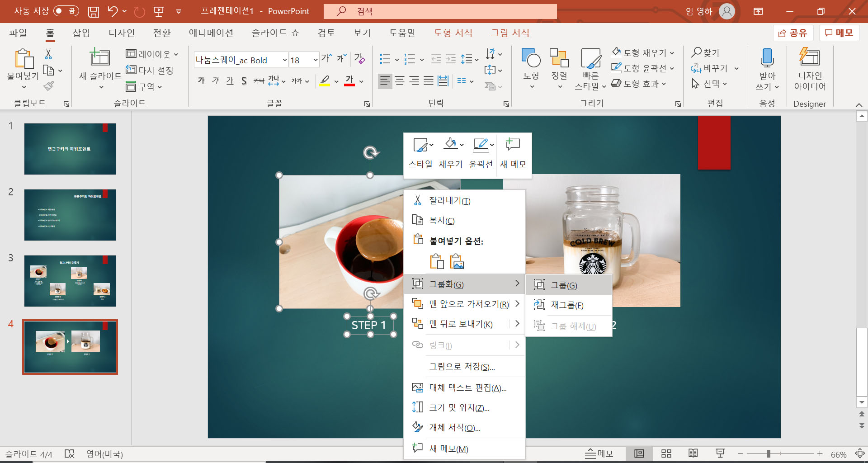Open 도형 효과 shape effects dropdown
Image resolution: width=868 pixels, height=463 pixels.
pos(664,84)
